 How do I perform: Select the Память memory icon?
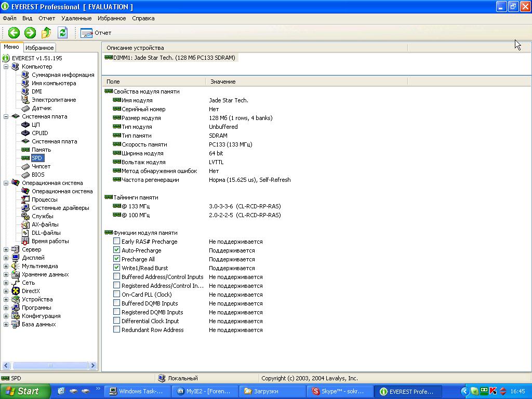pyautogui.click(x=25, y=150)
